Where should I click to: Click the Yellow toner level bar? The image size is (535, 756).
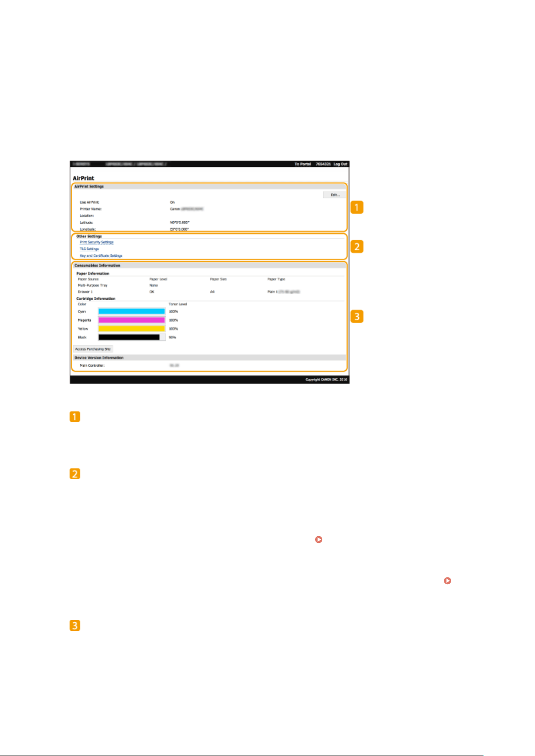point(132,329)
